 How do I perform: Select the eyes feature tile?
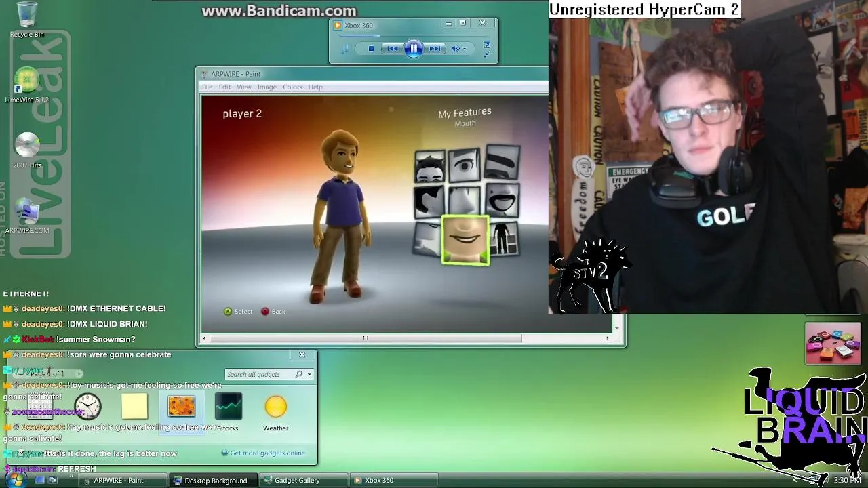pyautogui.click(x=465, y=164)
